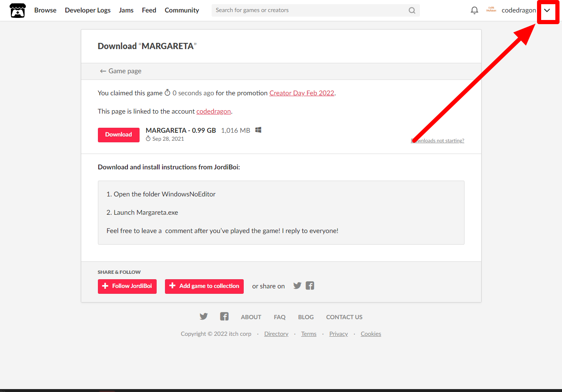Download MARGARETA 0.99 GB file

pos(119,135)
